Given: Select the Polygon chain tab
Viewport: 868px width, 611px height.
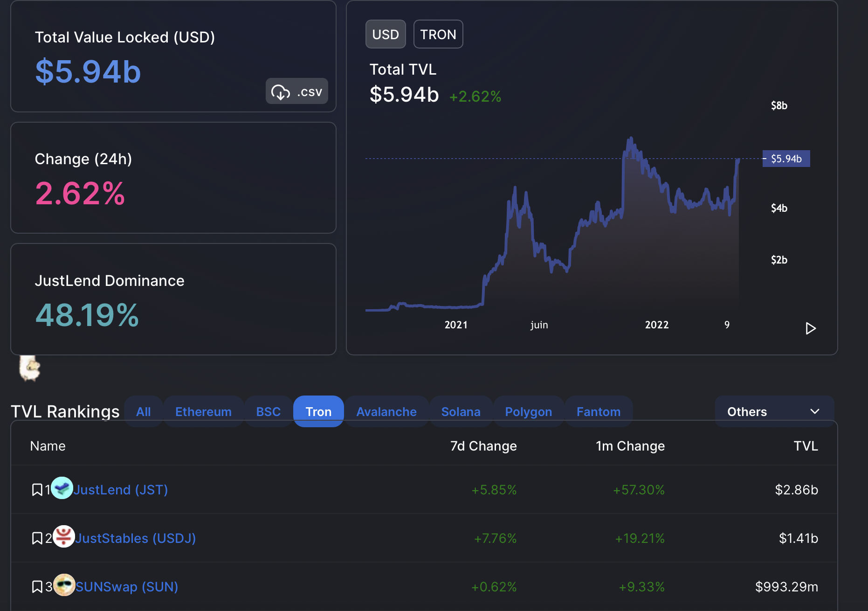Looking at the screenshot, I should click(529, 411).
